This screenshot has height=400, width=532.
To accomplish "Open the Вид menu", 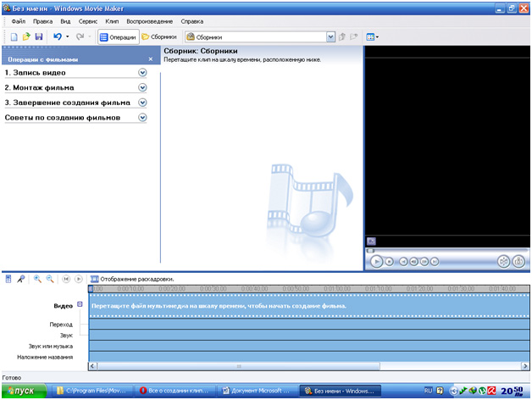I will pos(65,21).
